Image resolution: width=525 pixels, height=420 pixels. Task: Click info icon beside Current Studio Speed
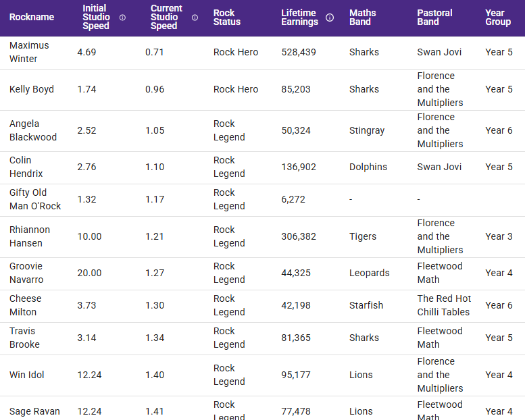pyautogui.click(x=195, y=18)
